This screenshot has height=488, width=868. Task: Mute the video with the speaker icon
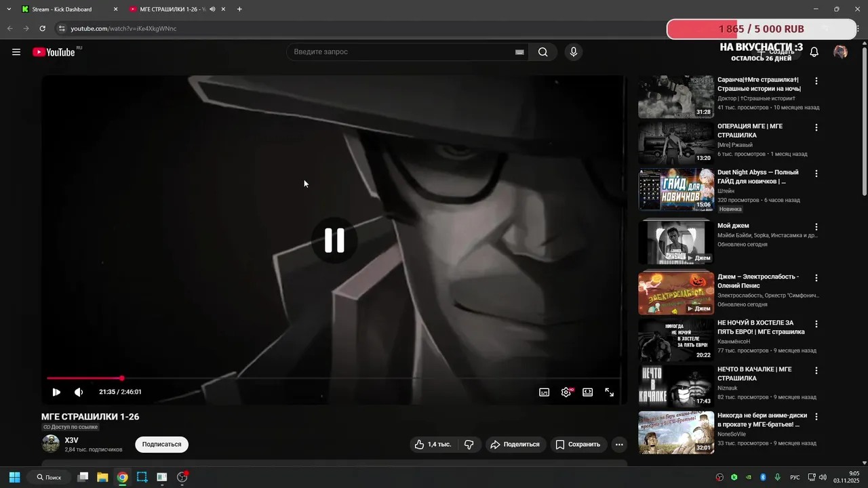(x=79, y=392)
